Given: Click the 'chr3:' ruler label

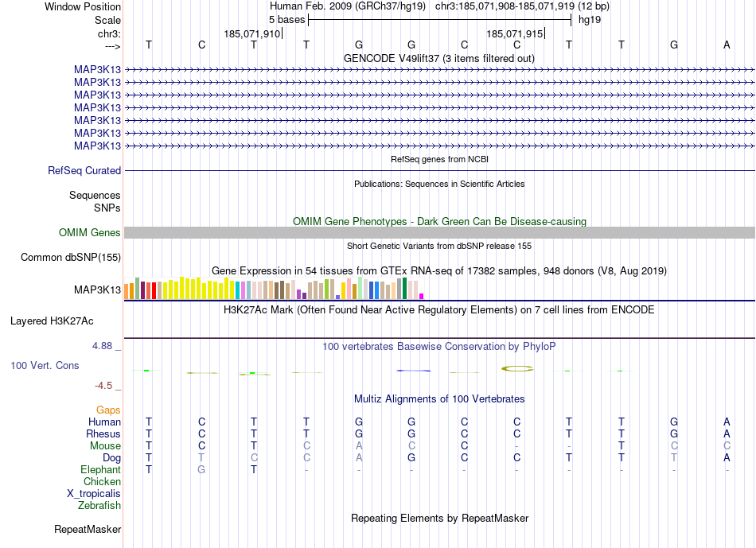Looking at the screenshot, I should click(109, 33).
